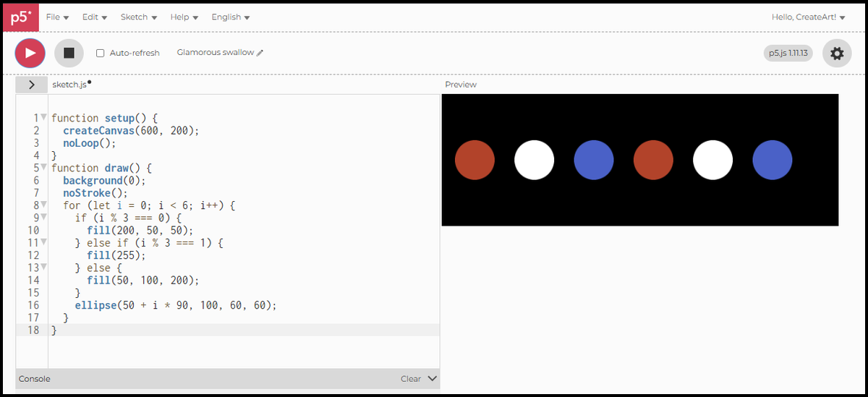Expand the file sidebar with the chevron arrow
868x397 pixels.
(31, 85)
